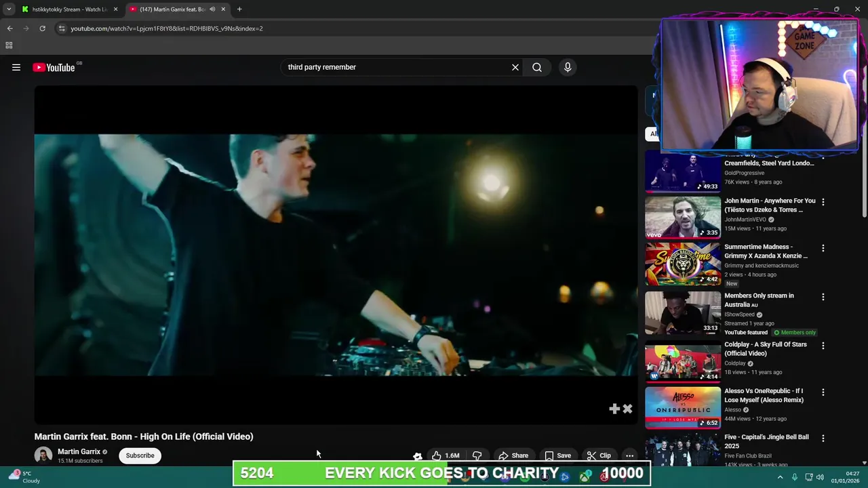Image resolution: width=868 pixels, height=488 pixels.
Task: Open a new browser tab
Action: (x=239, y=9)
